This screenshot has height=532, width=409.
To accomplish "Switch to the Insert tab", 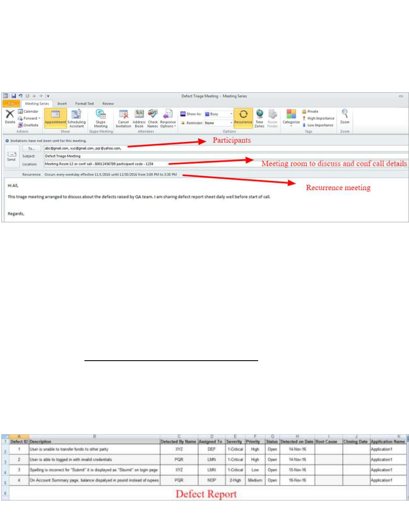I will (62, 104).
